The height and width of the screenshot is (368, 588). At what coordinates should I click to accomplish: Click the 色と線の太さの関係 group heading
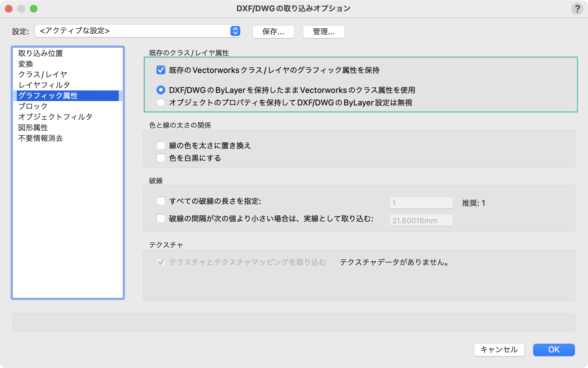[x=180, y=125]
